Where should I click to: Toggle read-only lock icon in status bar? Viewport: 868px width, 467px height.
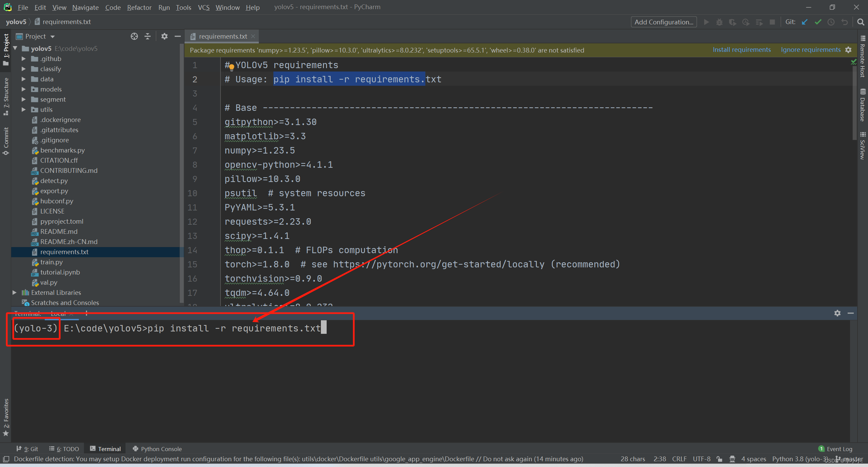[719, 459]
